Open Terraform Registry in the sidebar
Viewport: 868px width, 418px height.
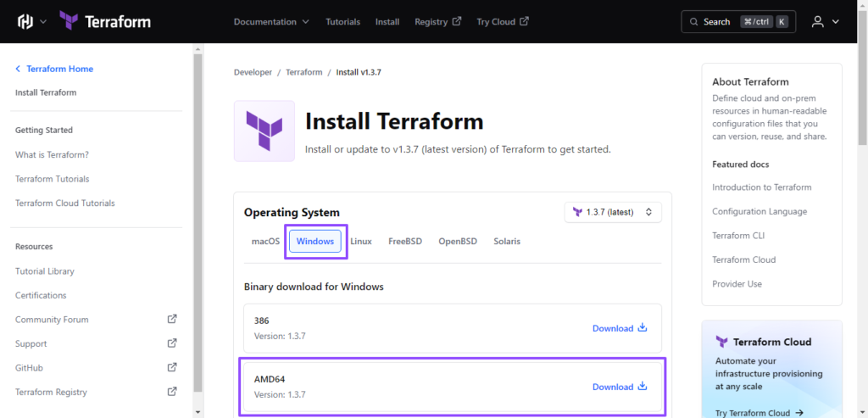[x=51, y=392]
